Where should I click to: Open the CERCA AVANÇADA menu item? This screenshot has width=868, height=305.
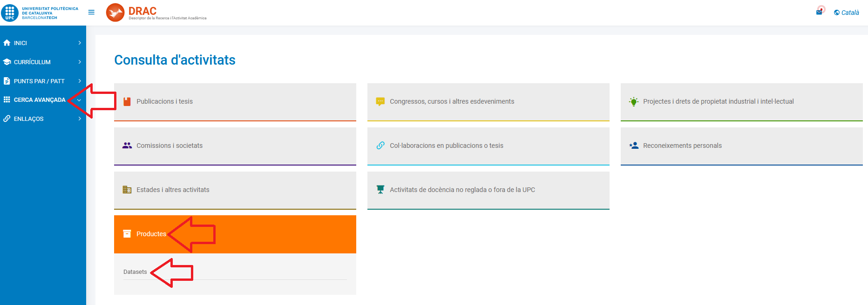[x=40, y=100]
